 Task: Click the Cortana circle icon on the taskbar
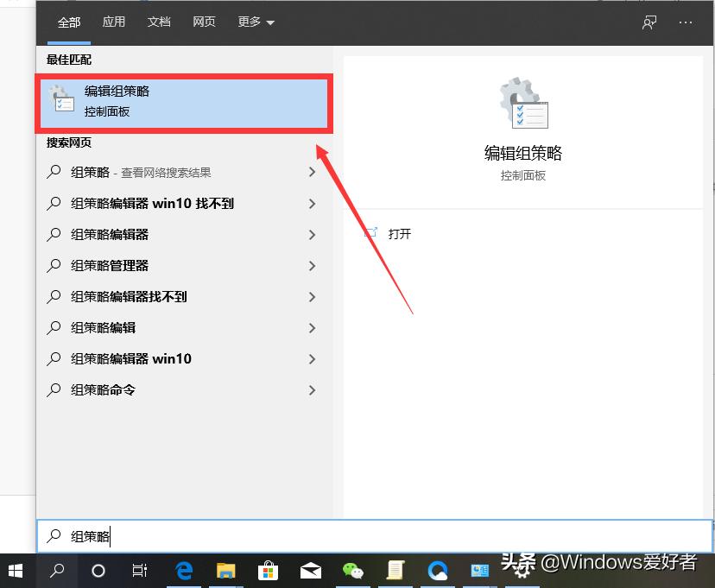tap(98, 571)
